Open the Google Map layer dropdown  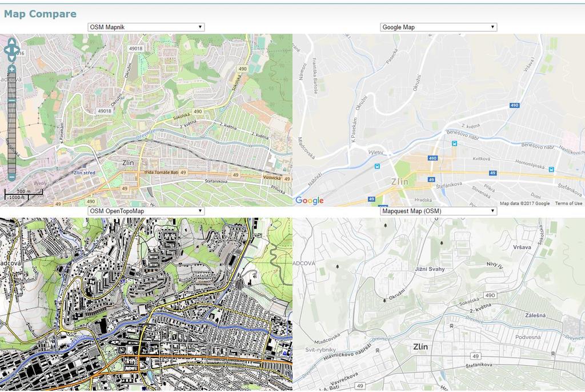[438, 27]
